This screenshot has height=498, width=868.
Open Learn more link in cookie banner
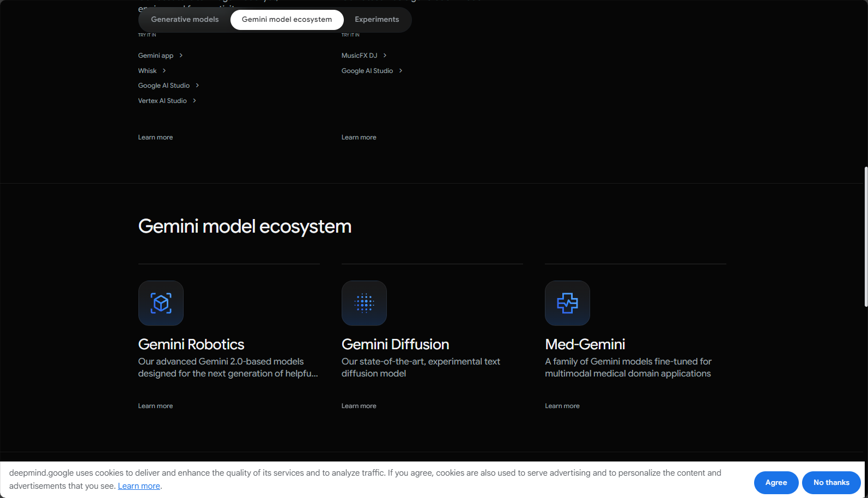139,486
